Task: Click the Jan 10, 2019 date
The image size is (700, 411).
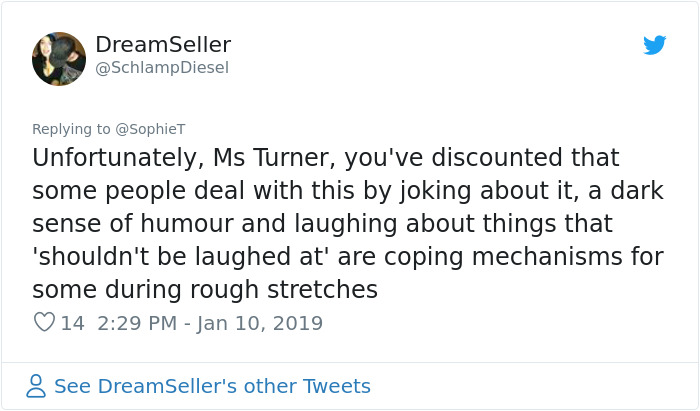Action: pyautogui.click(x=262, y=323)
